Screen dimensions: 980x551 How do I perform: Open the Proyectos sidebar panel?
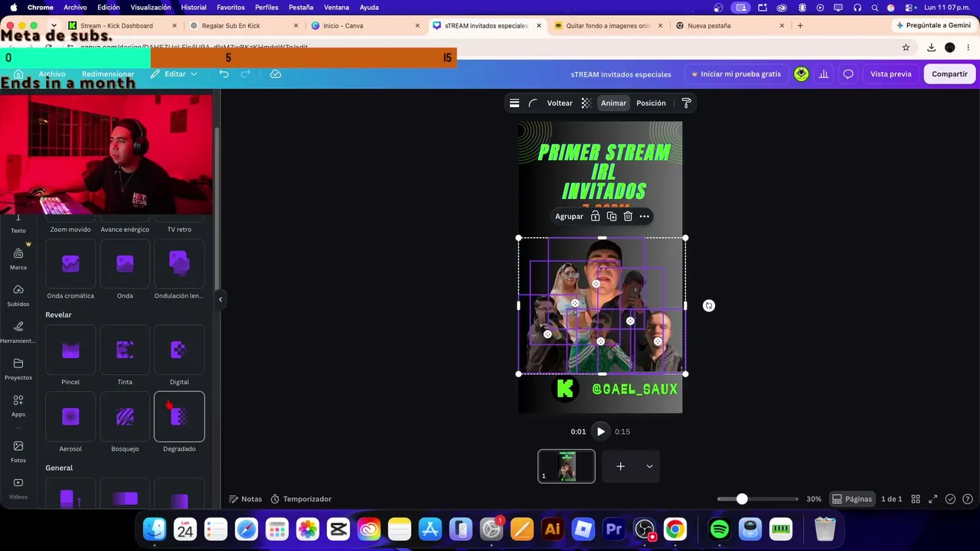click(18, 369)
